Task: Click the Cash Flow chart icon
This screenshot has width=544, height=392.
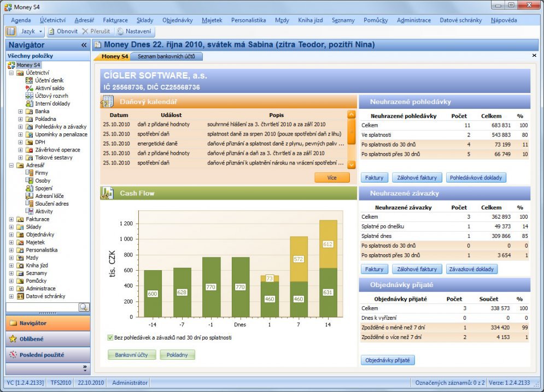Action: [x=107, y=193]
